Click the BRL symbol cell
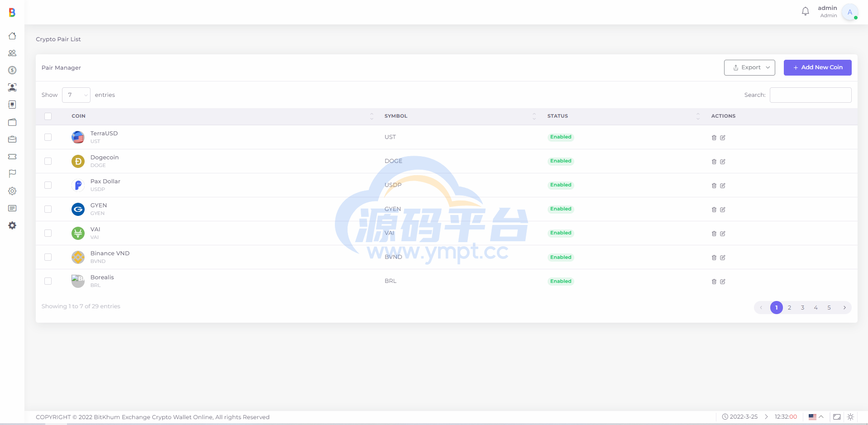 pos(391,281)
